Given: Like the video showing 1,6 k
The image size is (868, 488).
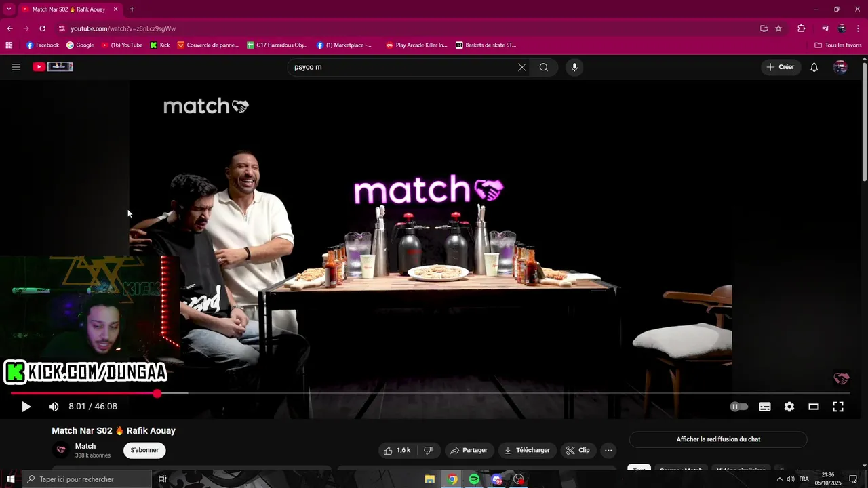Looking at the screenshot, I should point(397,450).
